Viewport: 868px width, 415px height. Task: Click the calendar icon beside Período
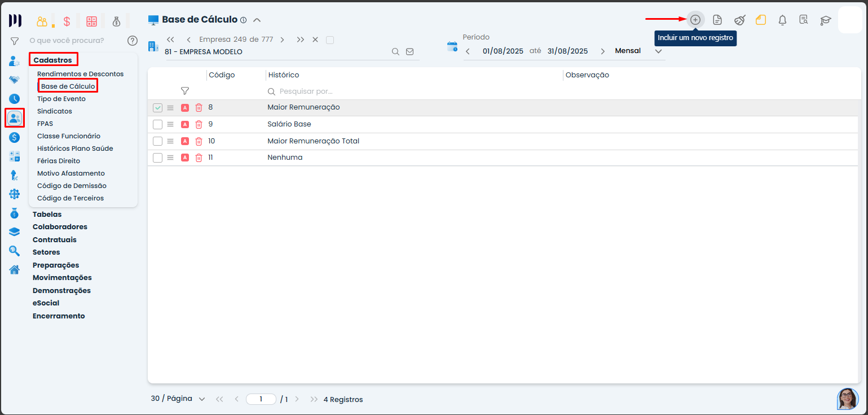coord(452,47)
